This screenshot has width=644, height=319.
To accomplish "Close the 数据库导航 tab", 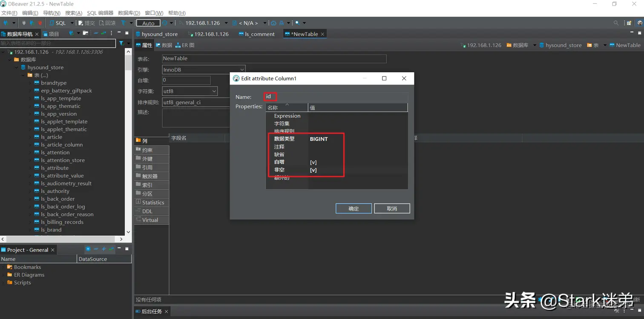I will tap(37, 34).
